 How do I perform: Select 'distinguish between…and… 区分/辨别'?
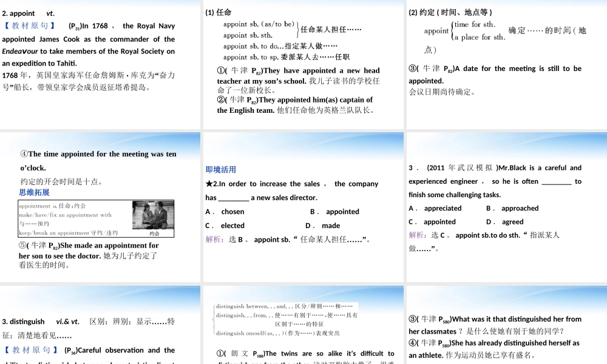click(284, 306)
